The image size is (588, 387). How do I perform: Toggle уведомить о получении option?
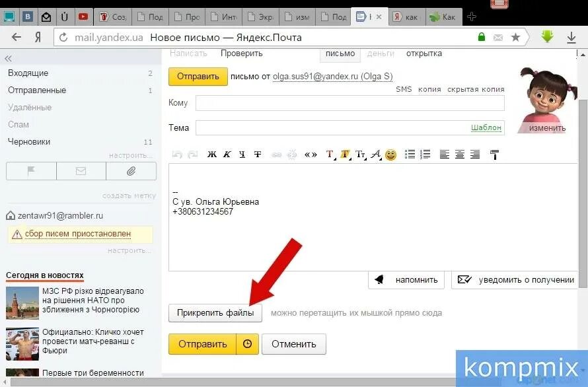(x=515, y=280)
